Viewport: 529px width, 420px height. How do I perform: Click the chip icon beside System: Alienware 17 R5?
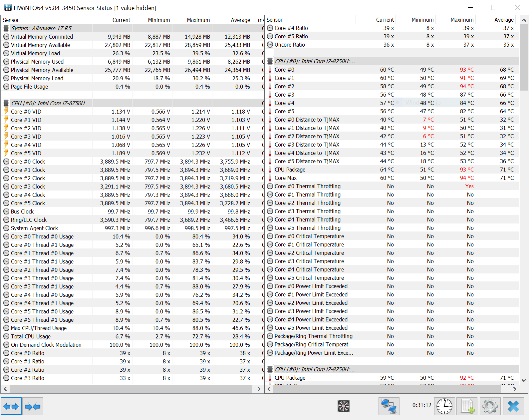point(6,28)
